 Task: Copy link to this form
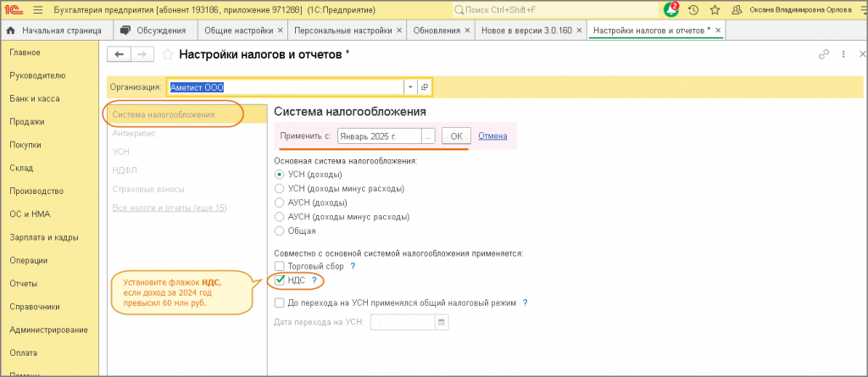tap(824, 54)
